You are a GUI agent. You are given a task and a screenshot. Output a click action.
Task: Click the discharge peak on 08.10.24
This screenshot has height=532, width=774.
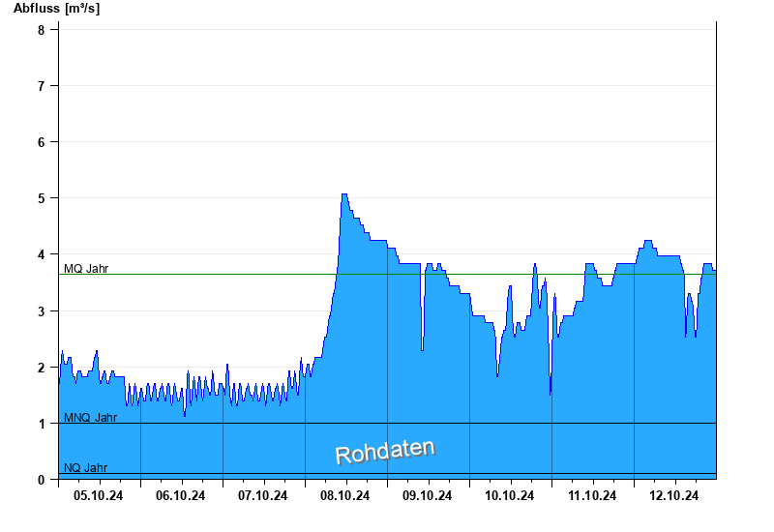pyautogui.click(x=344, y=194)
